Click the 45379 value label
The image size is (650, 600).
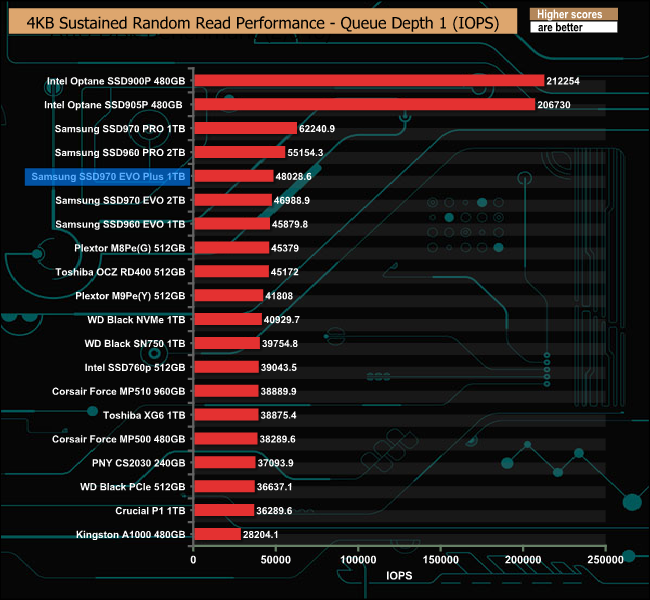point(285,248)
